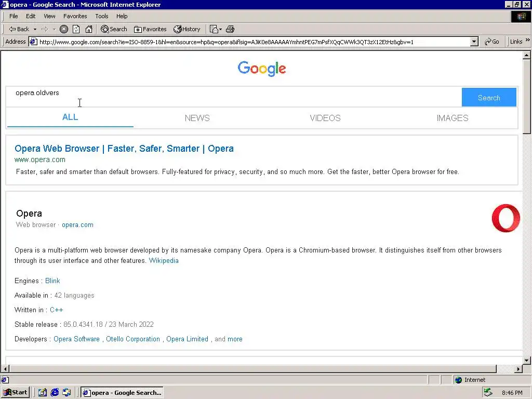Open 'Opera Web Browser | Faster, Safer, Smarter' result
The height and width of the screenshot is (399, 532).
pos(124,149)
